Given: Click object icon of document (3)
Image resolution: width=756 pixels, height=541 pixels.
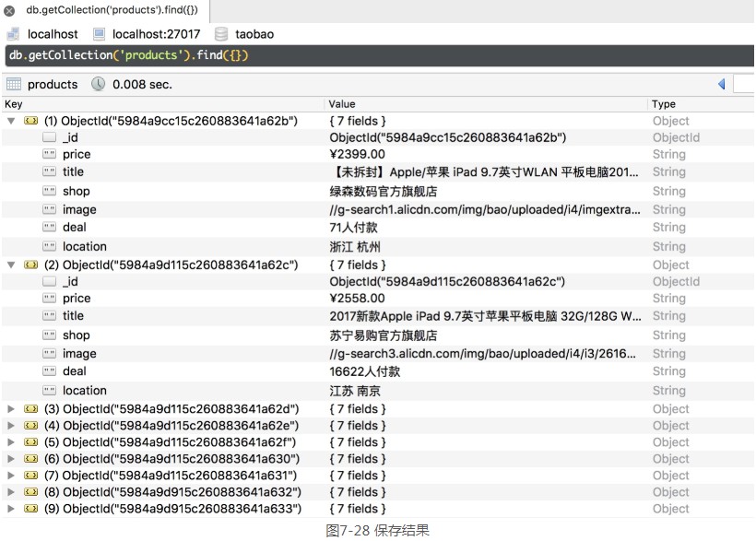Looking at the screenshot, I should point(30,409).
